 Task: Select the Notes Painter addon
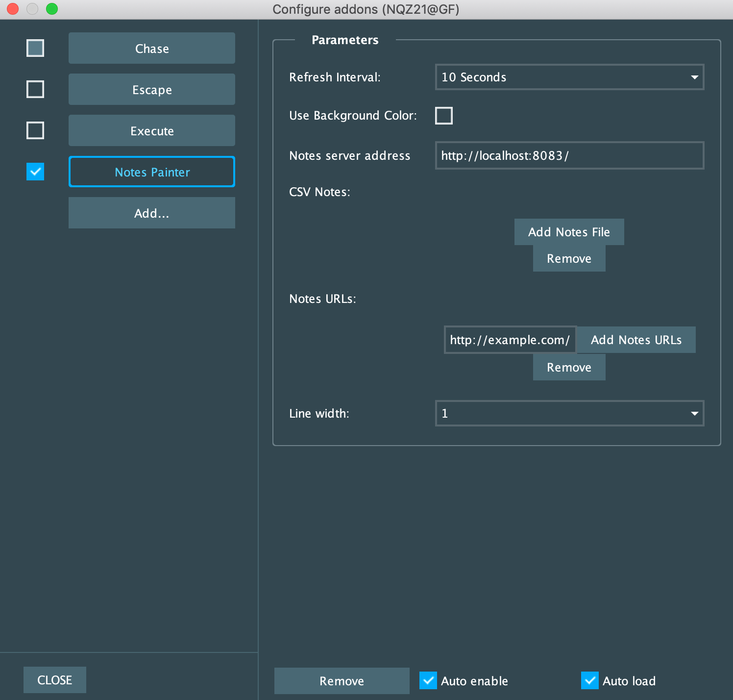pyautogui.click(x=152, y=172)
